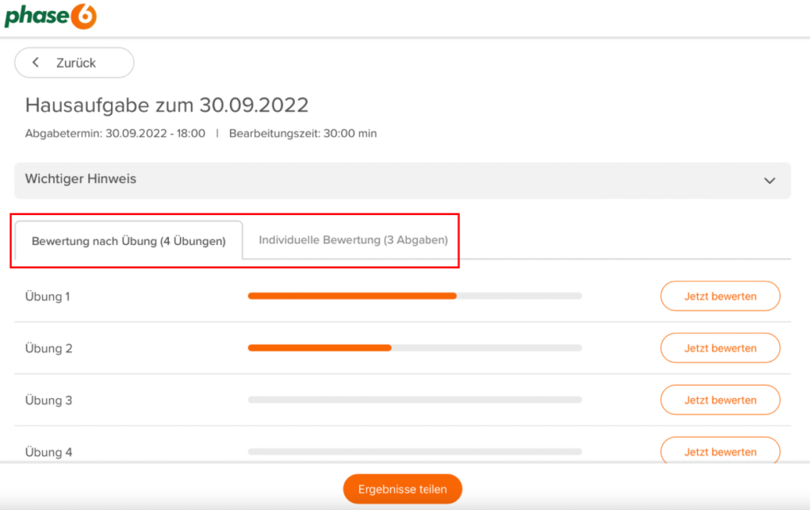Click the empty Übung 3 progress bar
Screen dimensions: 812x510
tap(415, 400)
